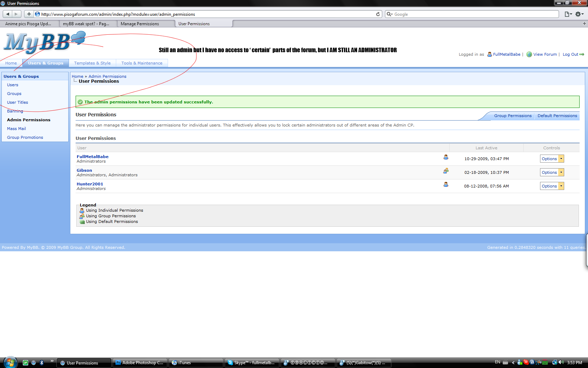Go back with the browser back arrow
588x368 pixels.
[8, 14]
